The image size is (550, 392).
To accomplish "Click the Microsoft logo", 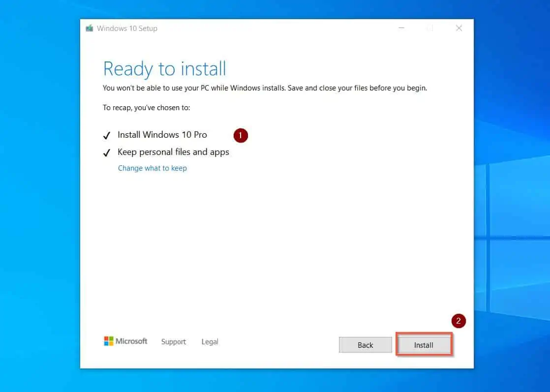I will coord(125,341).
